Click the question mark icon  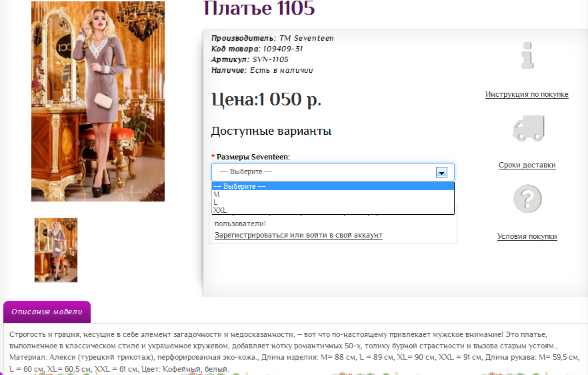click(527, 199)
